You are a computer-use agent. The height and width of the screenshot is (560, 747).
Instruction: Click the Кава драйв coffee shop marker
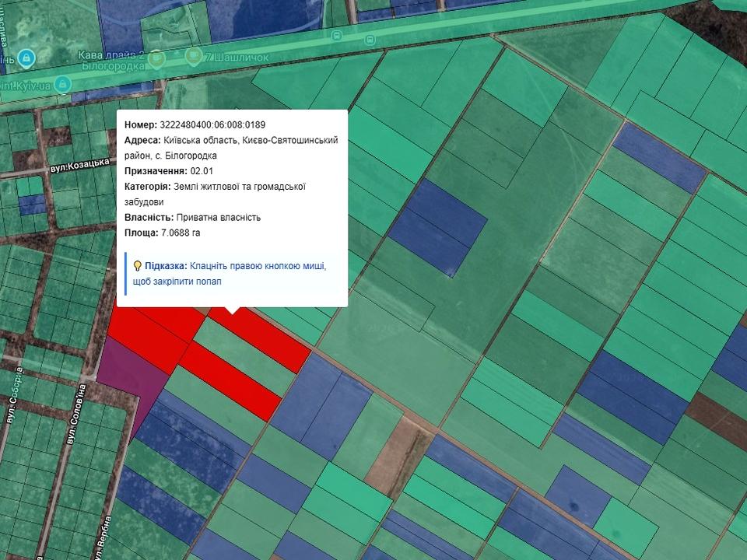point(158,58)
